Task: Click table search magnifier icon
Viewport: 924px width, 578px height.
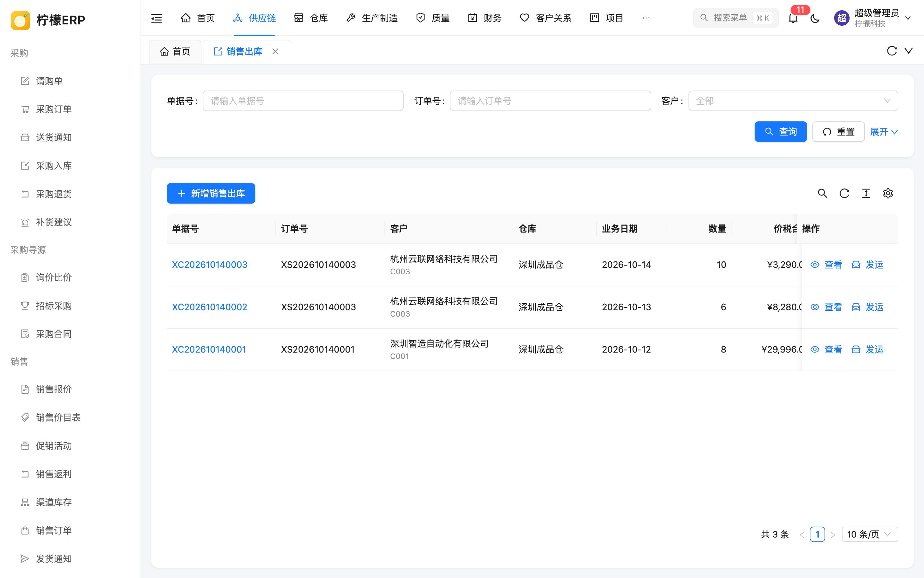Action: [822, 193]
